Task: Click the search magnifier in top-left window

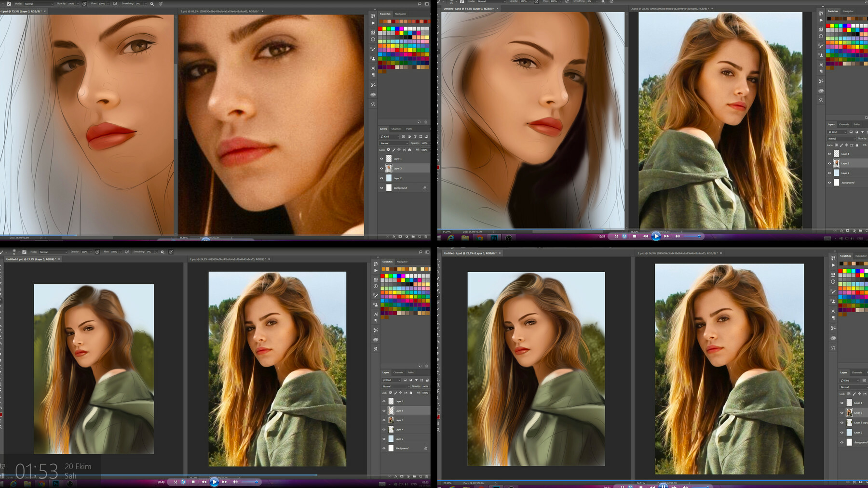Action: (420, 4)
